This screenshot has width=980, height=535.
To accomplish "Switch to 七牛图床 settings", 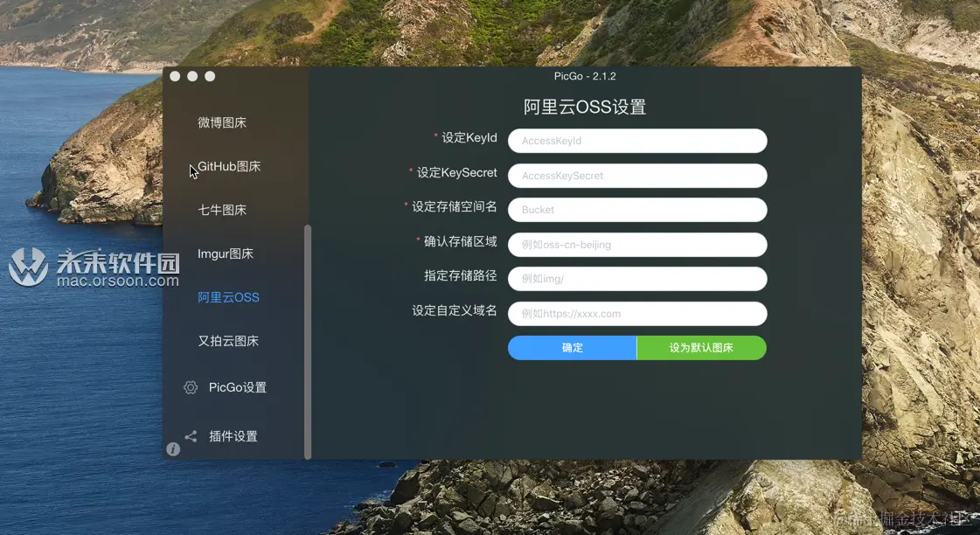I will pos(222,210).
